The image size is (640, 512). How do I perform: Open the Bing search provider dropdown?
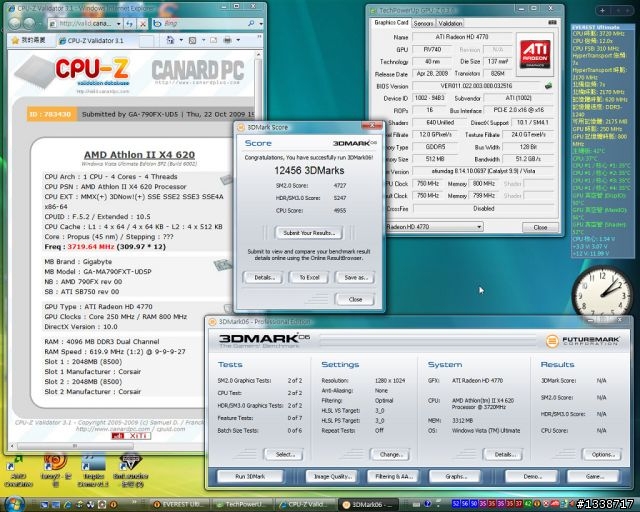coord(260,24)
